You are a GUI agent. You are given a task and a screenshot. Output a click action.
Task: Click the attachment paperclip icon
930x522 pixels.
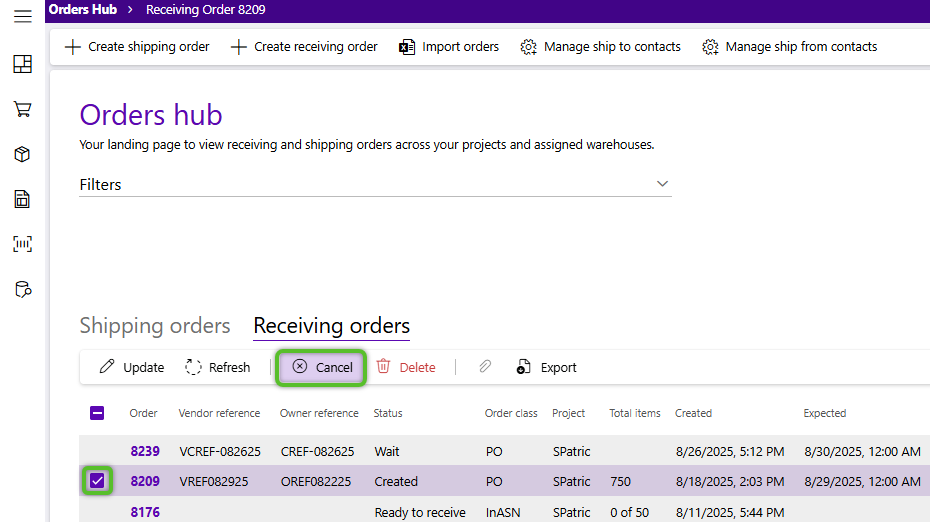(x=485, y=367)
